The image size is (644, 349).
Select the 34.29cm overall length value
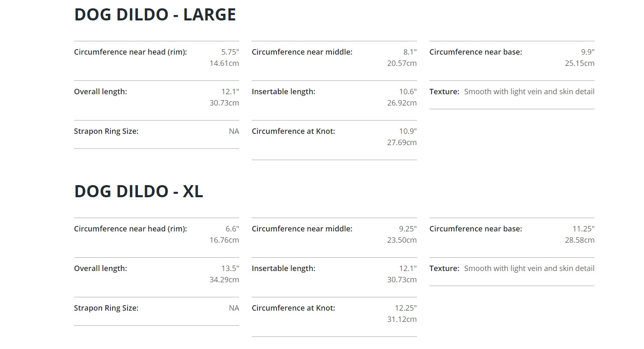click(224, 280)
